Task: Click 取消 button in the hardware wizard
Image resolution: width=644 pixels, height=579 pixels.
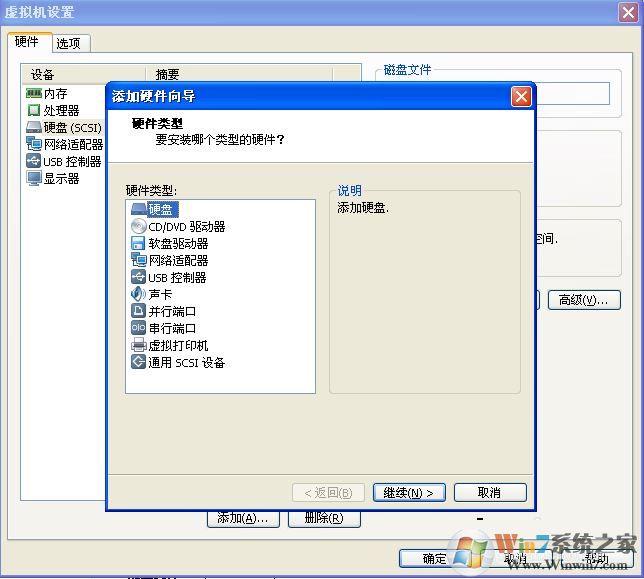Action: click(490, 492)
